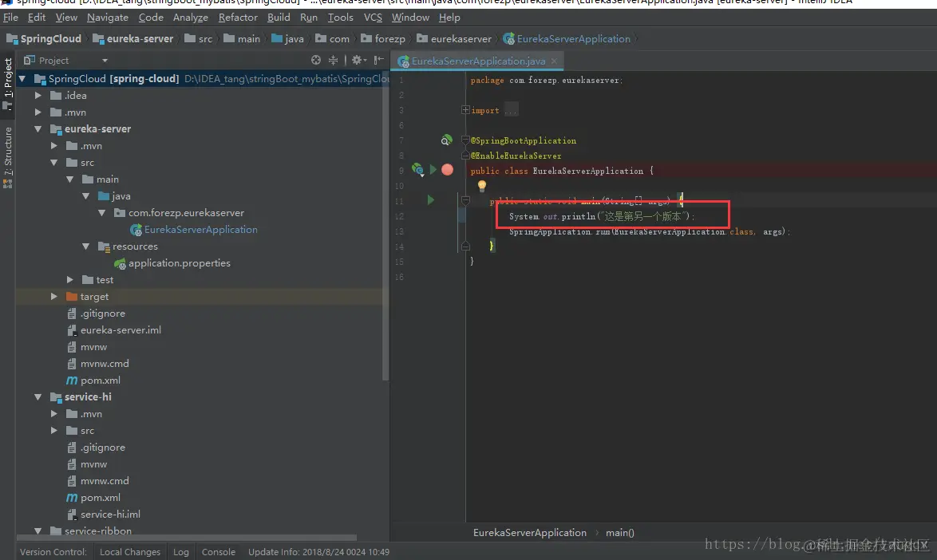
Task: Expand the .idea folder
Action: click(x=38, y=96)
